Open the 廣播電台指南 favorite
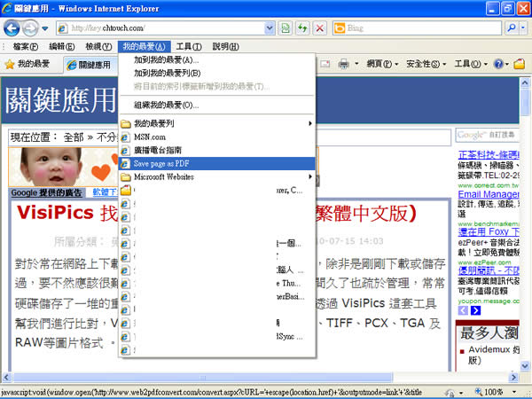This screenshot has height=399, width=532. click(217, 151)
